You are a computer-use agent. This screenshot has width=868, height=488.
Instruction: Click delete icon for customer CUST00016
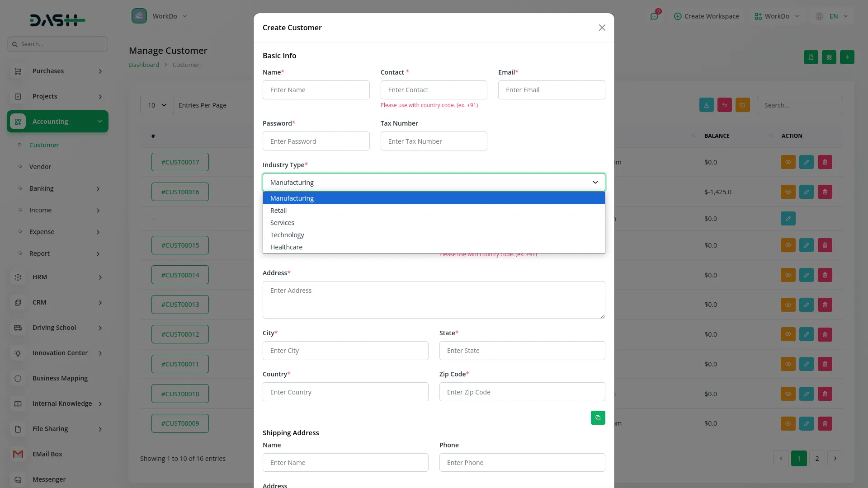click(825, 192)
